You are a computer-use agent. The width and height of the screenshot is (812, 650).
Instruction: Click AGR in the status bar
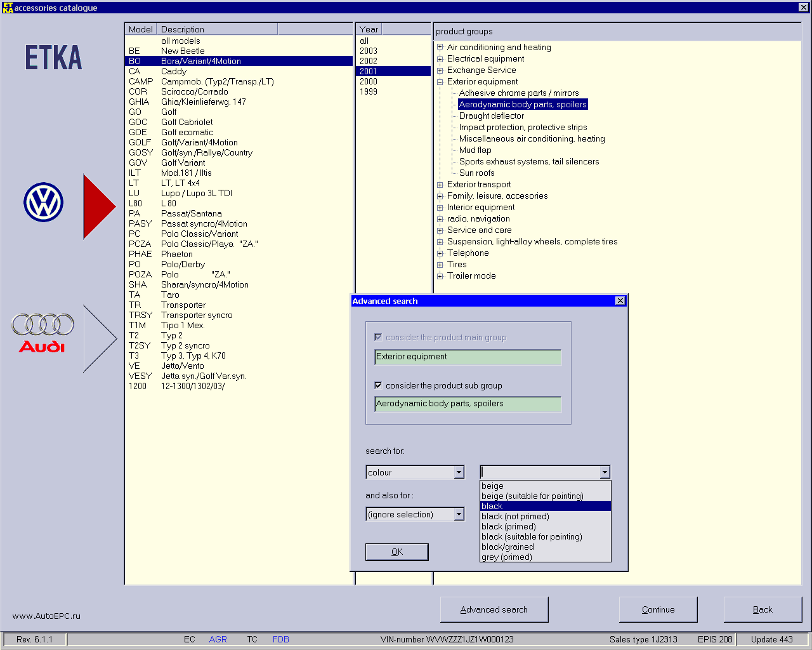click(x=218, y=639)
